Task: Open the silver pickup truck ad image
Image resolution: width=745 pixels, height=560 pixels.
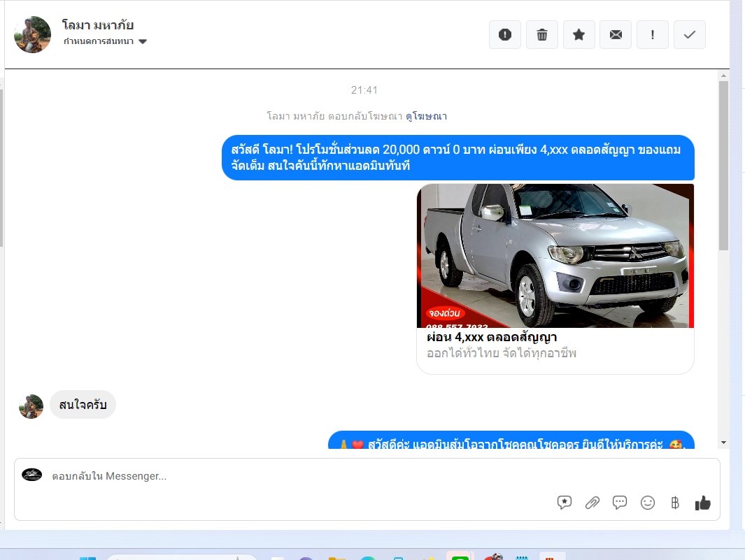Action: tap(555, 255)
